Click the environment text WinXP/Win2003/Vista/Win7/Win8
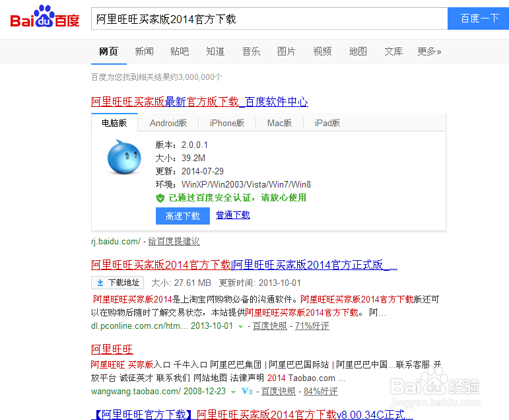Image resolution: width=509 pixels, height=420 pixels. (246, 184)
